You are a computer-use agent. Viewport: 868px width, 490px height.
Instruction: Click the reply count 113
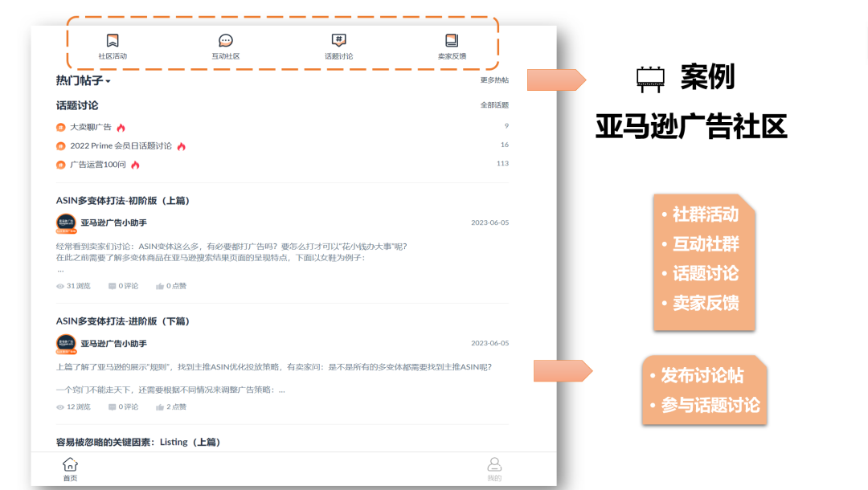[x=502, y=163]
